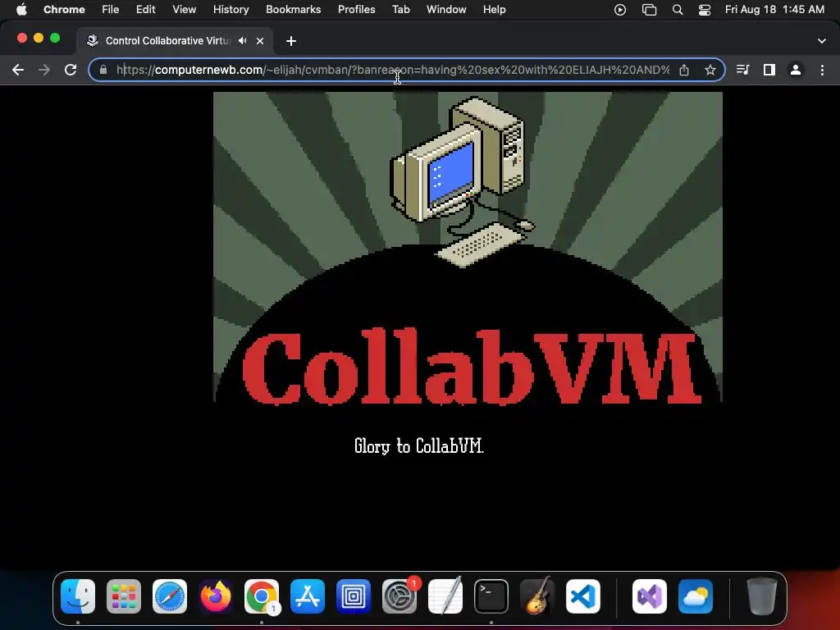Switch to Chrome in the Dock
The image size is (840, 630).
[262, 596]
